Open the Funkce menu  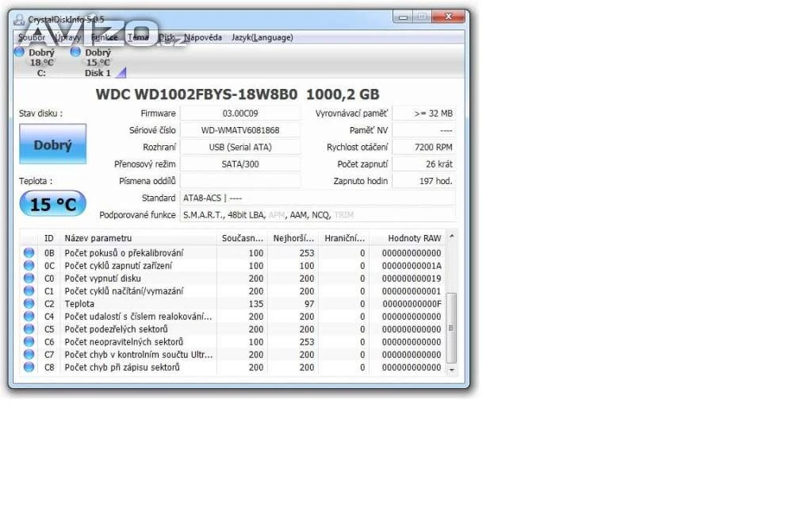[x=104, y=37]
